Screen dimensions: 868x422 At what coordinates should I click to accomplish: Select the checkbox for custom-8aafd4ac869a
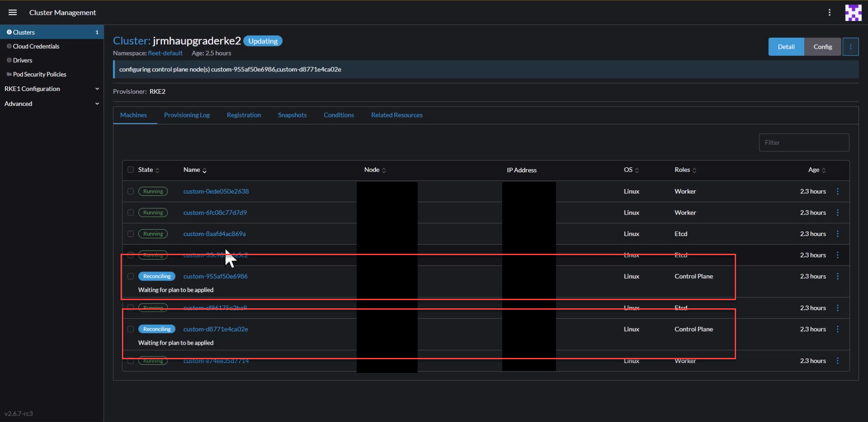pos(131,234)
